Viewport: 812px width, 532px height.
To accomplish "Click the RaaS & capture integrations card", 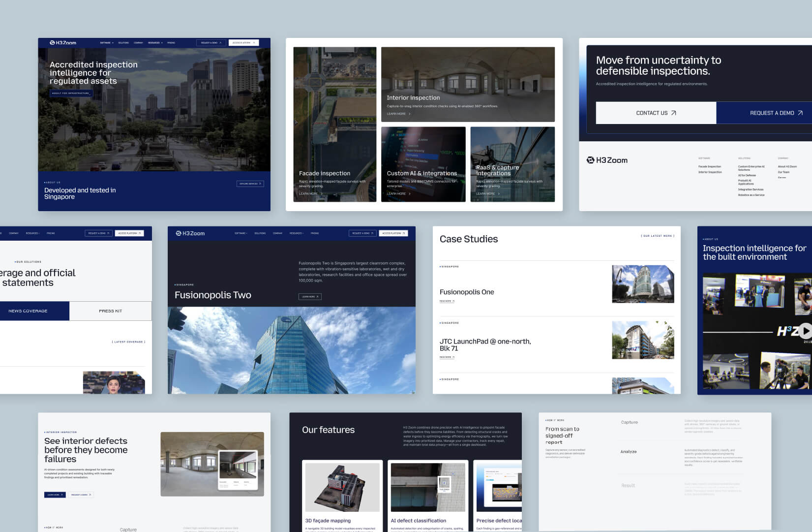I will pos(512,164).
